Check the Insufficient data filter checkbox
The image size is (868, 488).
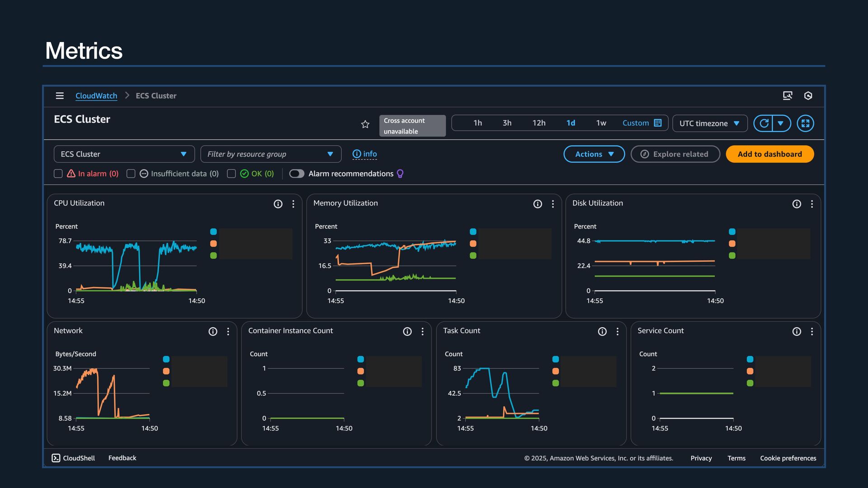pyautogui.click(x=131, y=174)
